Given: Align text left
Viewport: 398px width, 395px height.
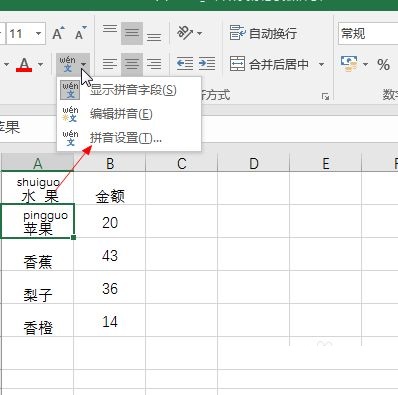Looking at the screenshot, I should click(x=110, y=64).
